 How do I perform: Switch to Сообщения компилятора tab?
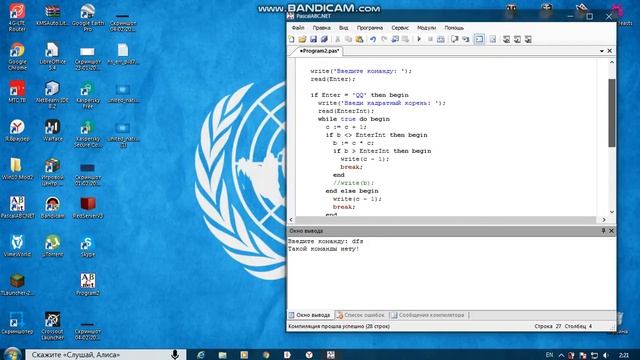[x=428, y=315]
